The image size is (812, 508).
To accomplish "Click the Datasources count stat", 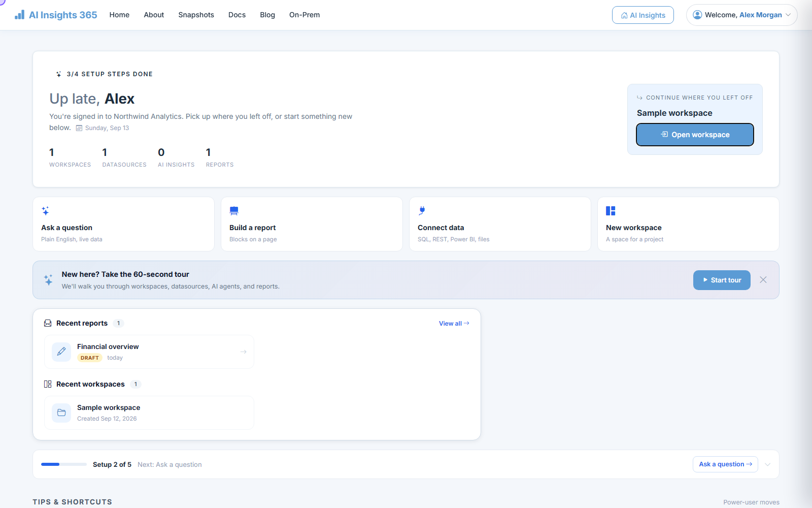I will click(124, 157).
